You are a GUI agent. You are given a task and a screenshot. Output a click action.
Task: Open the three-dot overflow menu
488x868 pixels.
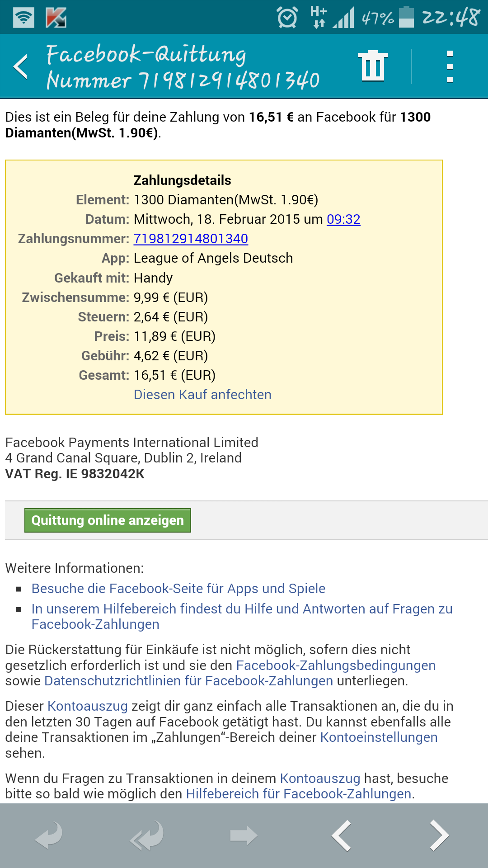pyautogui.click(x=450, y=66)
